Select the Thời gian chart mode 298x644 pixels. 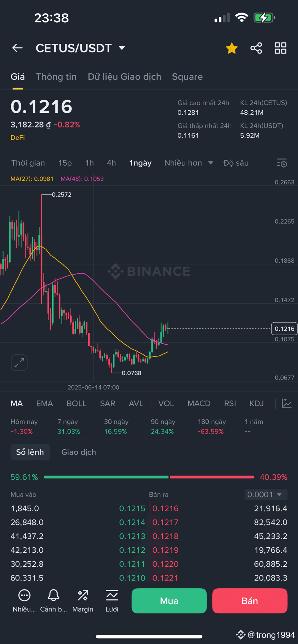point(28,163)
